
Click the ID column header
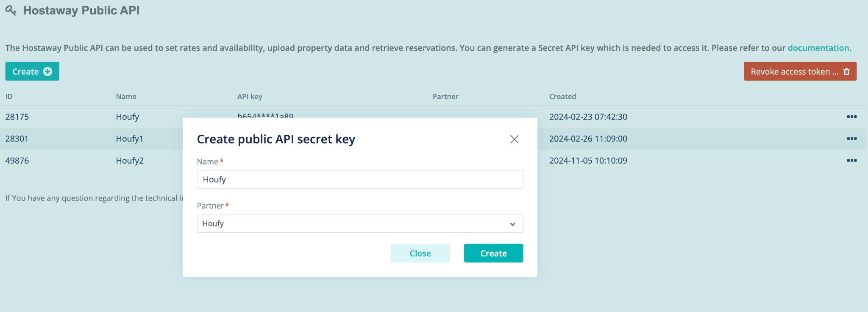pos(9,97)
